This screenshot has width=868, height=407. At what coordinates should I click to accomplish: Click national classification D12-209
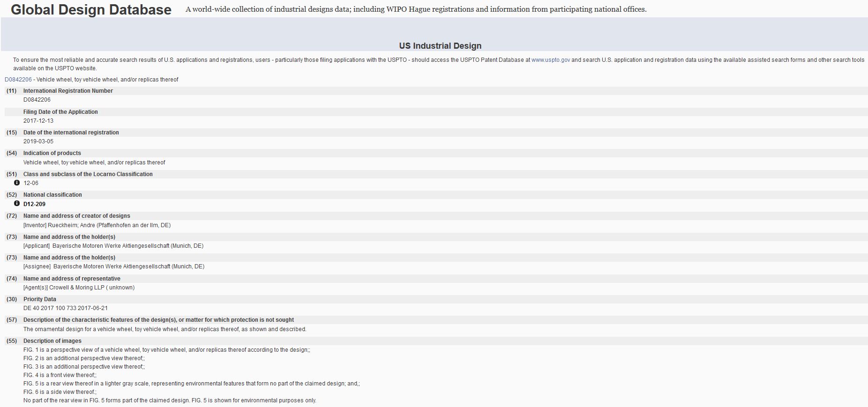[x=34, y=204]
